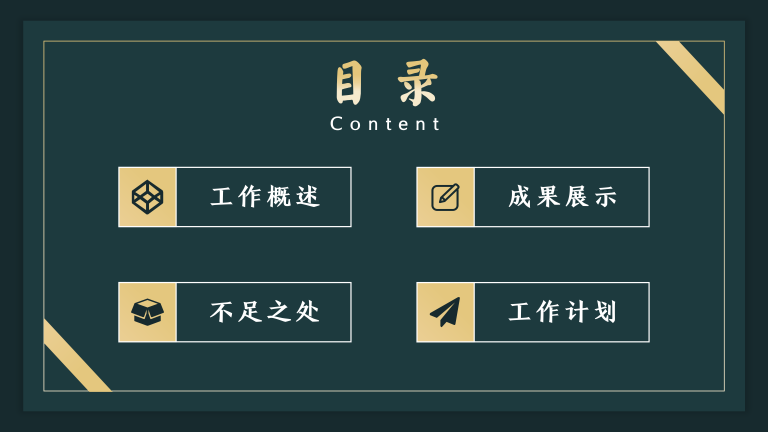
Task: Click the pencil edit icon beside 成果展示
Action: coord(445,197)
